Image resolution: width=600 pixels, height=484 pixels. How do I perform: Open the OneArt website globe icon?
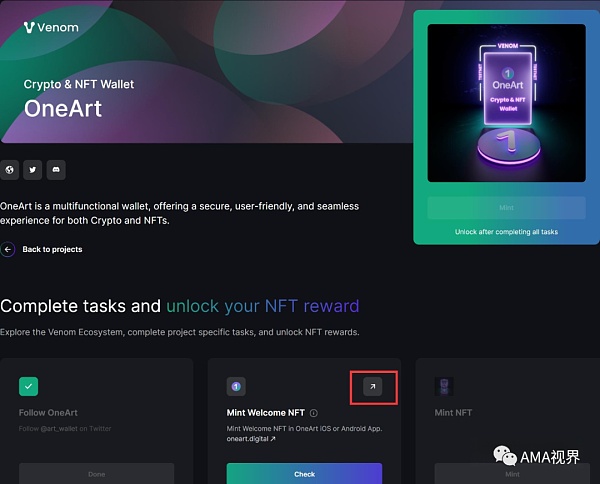pyautogui.click(x=9, y=169)
